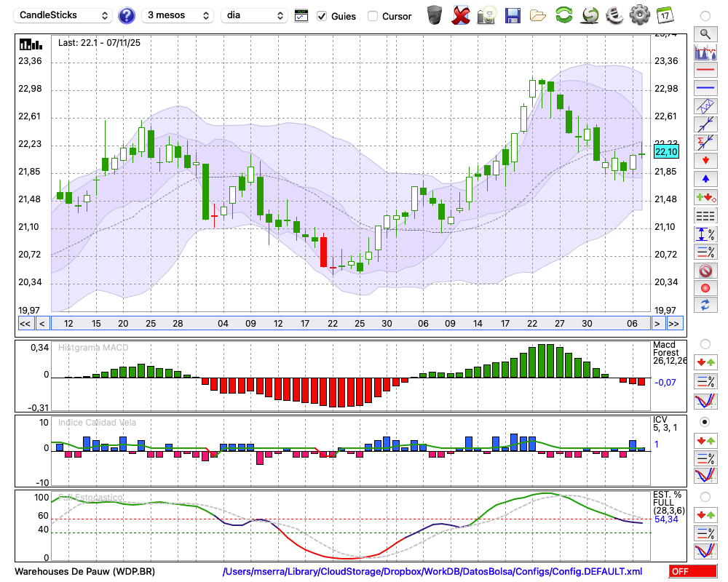Enable the Cursor checkbox

tap(373, 16)
